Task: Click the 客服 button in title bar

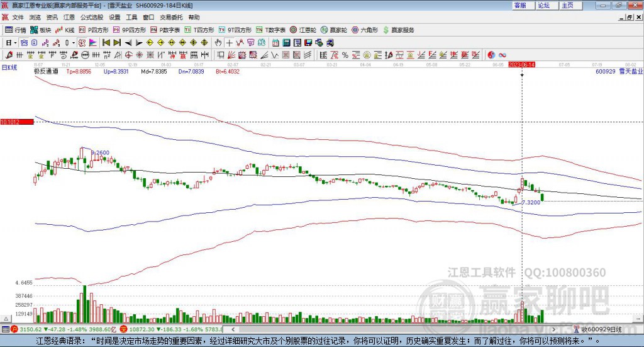Action: (x=523, y=5)
